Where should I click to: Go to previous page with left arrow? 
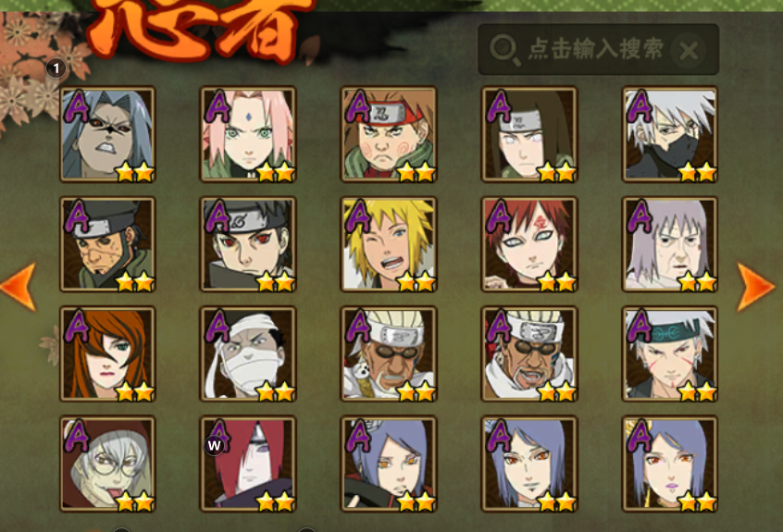pos(19,287)
